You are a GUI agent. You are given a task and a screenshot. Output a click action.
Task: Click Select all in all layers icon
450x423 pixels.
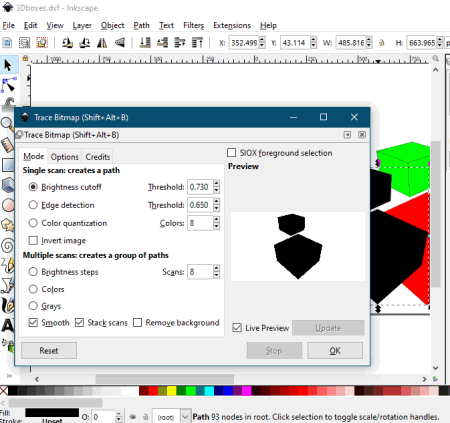24,43
